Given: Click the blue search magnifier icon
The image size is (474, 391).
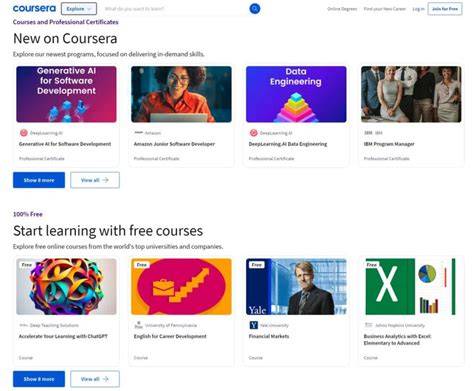Looking at the screenshot, I should (x=255, y=9).
